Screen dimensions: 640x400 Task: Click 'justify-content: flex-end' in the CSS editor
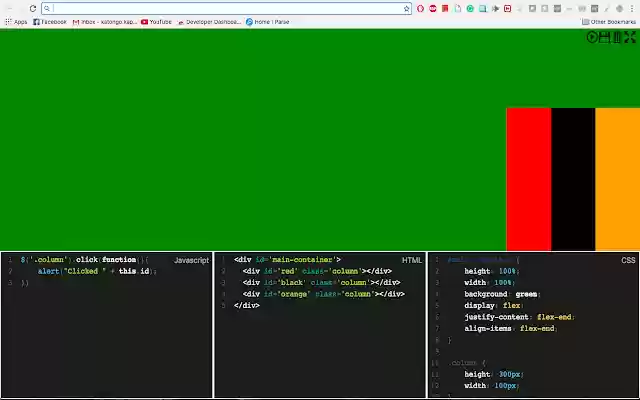point(520,317)
